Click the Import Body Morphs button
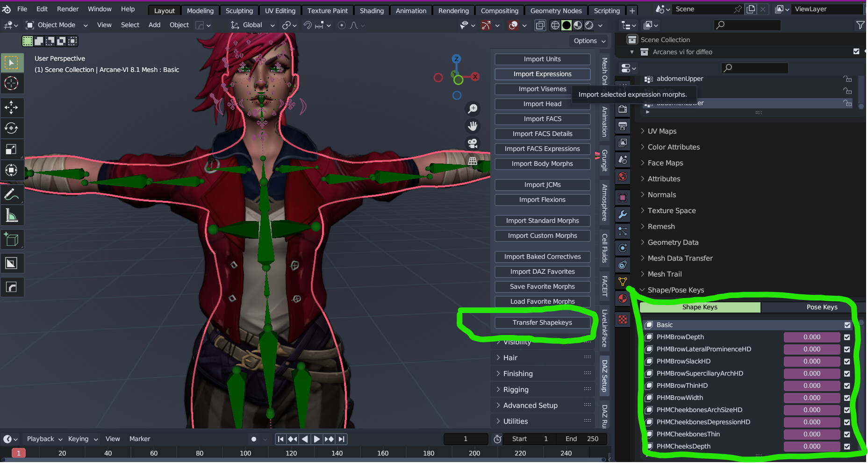The height and width of the screenshot is (463, 868). pos(542,164)
